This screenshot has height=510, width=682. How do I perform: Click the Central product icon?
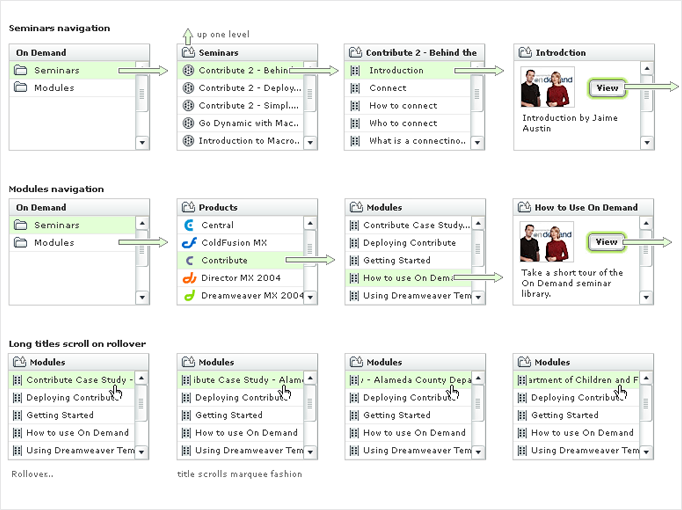click(188, 225)
